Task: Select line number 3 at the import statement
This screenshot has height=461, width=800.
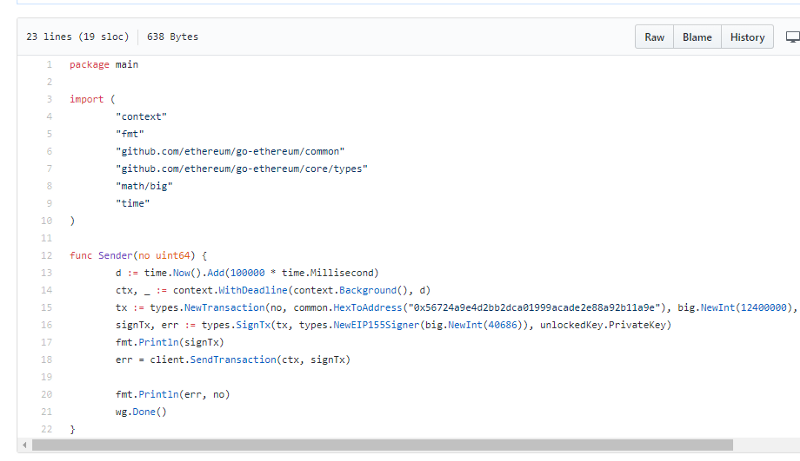Action: pyautogui.click(x=48, y=100)
